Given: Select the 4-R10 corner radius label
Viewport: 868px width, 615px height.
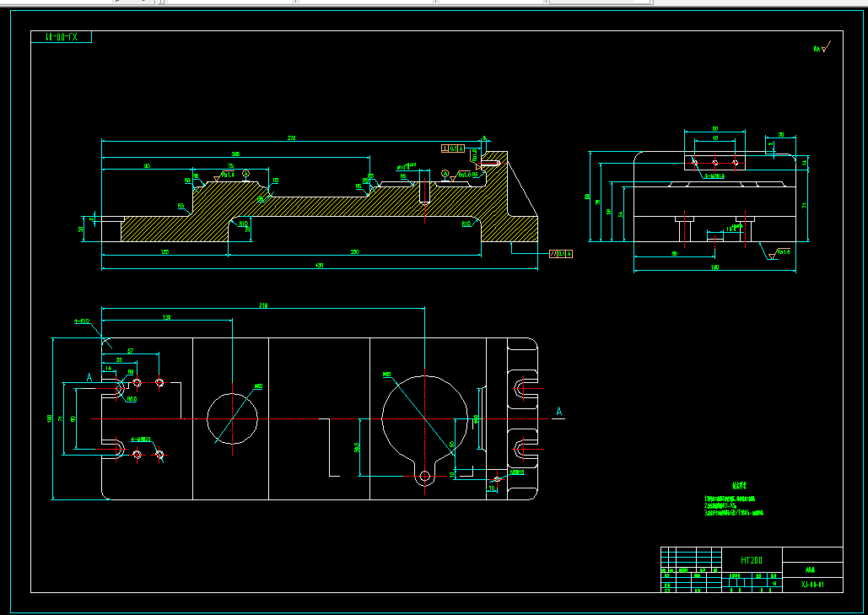Looking at the screenshot, I should pos(82,321).
